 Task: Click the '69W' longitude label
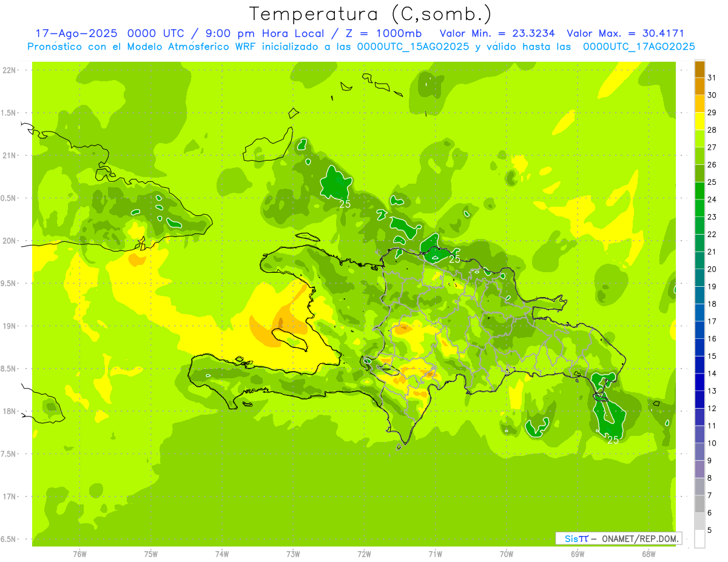click(578, 554)
